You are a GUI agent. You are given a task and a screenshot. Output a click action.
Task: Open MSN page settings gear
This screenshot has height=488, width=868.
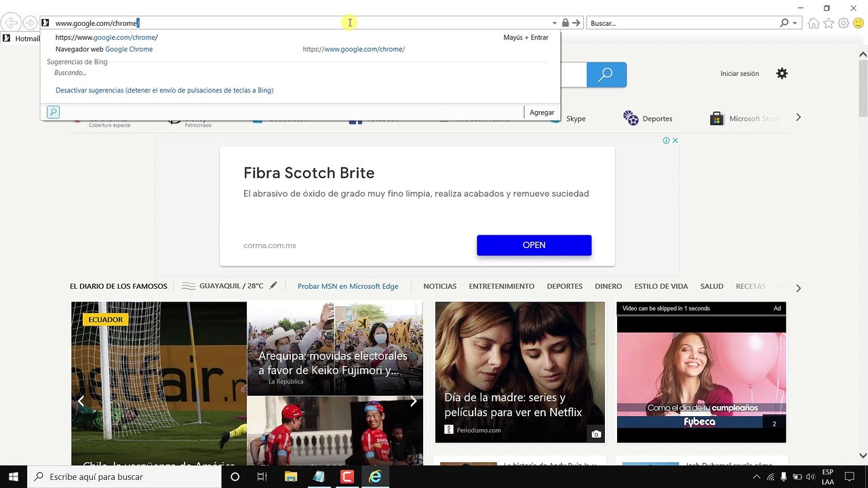pos(782,73)
